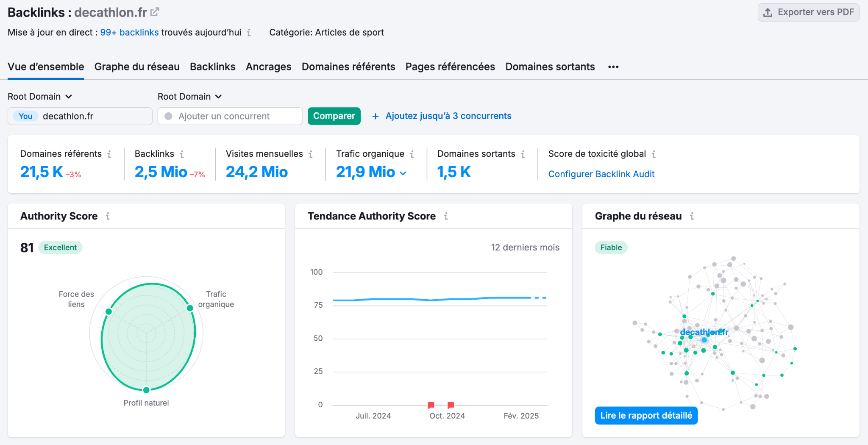Expand the Trafic organique 21,9 Mio chevron

click(403, 173)
